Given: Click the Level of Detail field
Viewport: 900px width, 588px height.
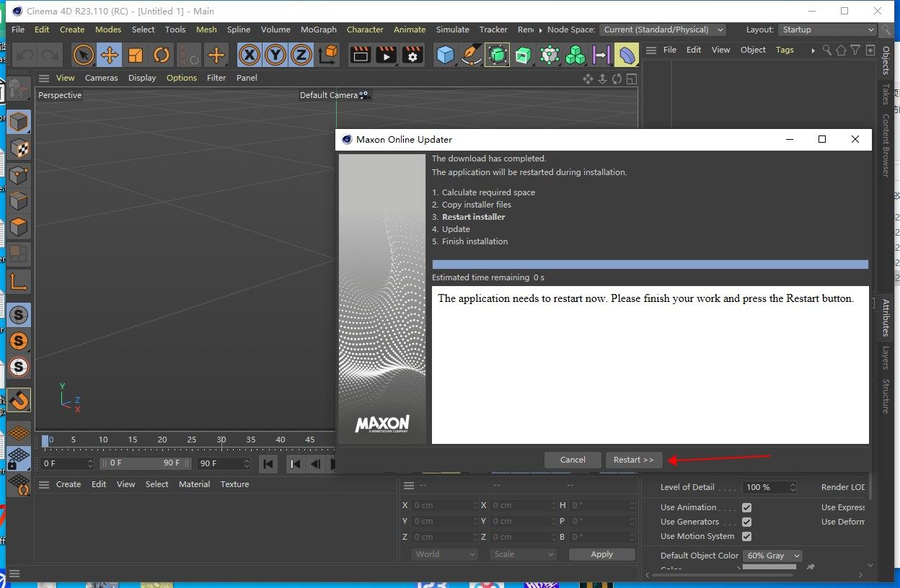Looking at the screenshot, I should (x=766, y=487).
